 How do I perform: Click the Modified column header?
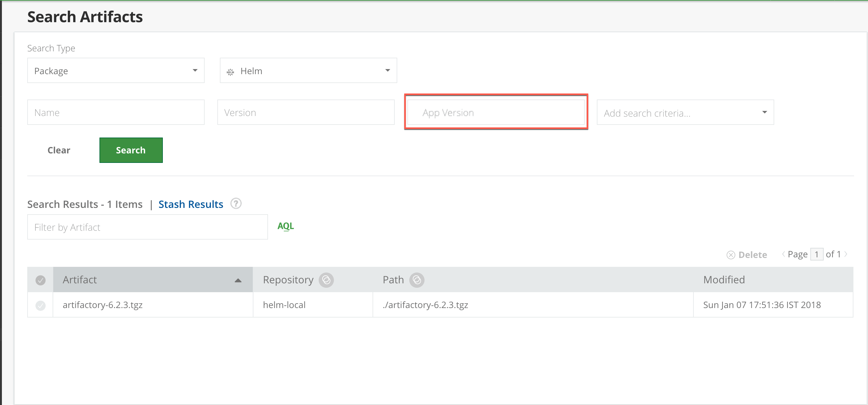(x=724, y=280)
